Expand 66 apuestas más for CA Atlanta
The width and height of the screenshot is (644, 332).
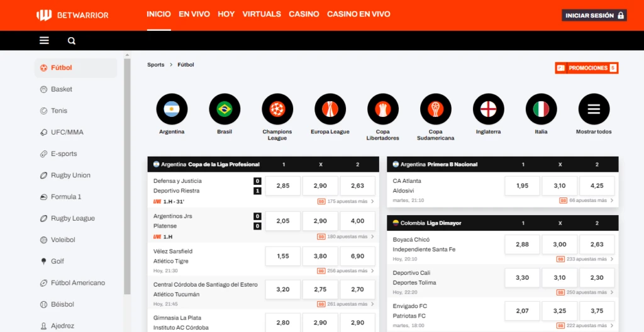(587, 201)
